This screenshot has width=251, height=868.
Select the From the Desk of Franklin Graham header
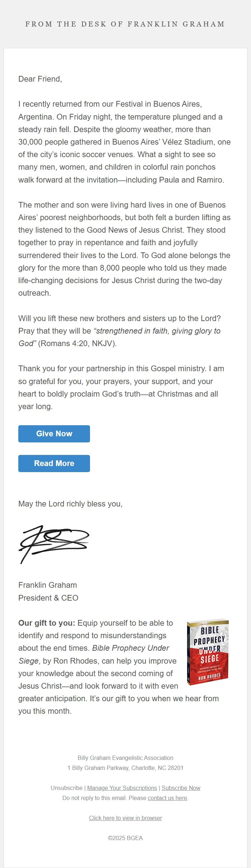tap(125, 24)
